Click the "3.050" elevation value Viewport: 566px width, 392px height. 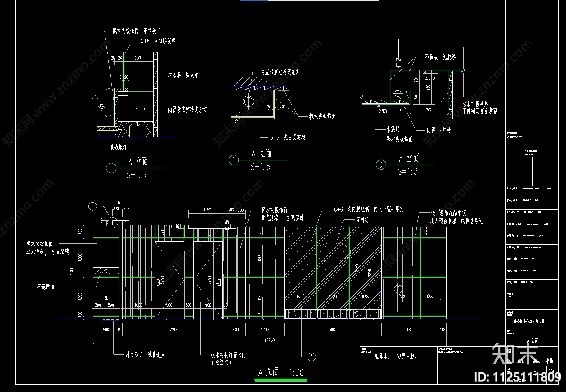pos(430,78)
